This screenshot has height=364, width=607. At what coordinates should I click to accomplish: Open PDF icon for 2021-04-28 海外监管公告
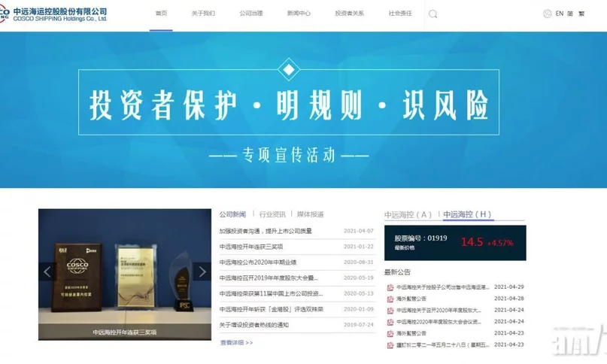click(390, 299)
